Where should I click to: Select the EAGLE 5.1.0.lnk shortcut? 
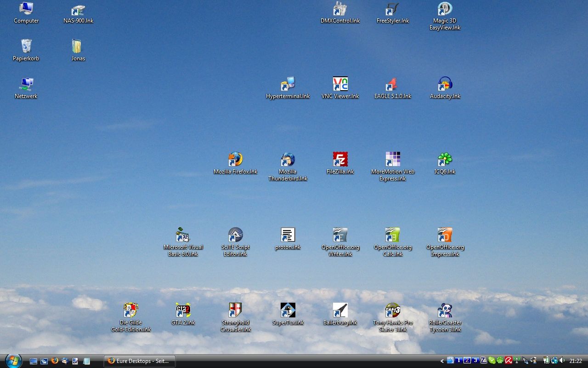[x=392, y=88]
